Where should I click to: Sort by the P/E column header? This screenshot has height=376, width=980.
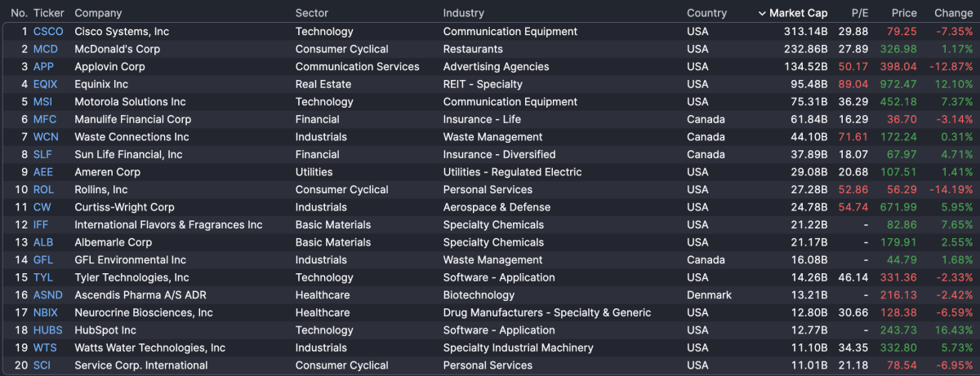coord(860,13)
